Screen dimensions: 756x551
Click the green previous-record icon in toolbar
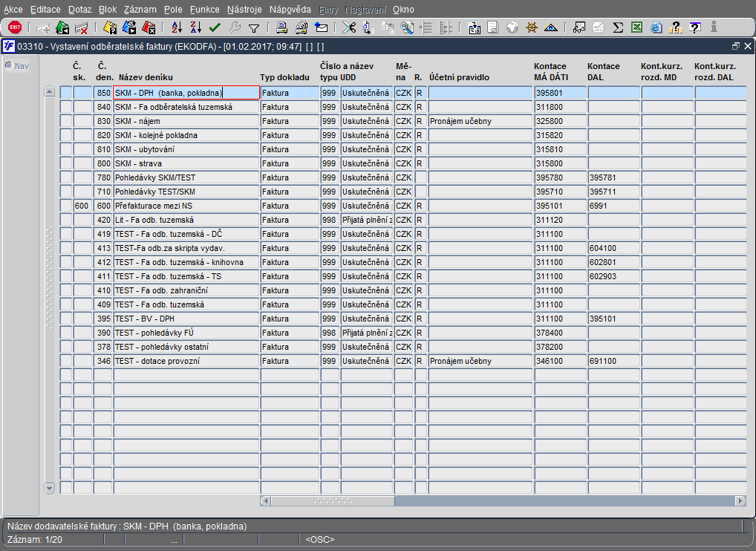tap(62, 28)
